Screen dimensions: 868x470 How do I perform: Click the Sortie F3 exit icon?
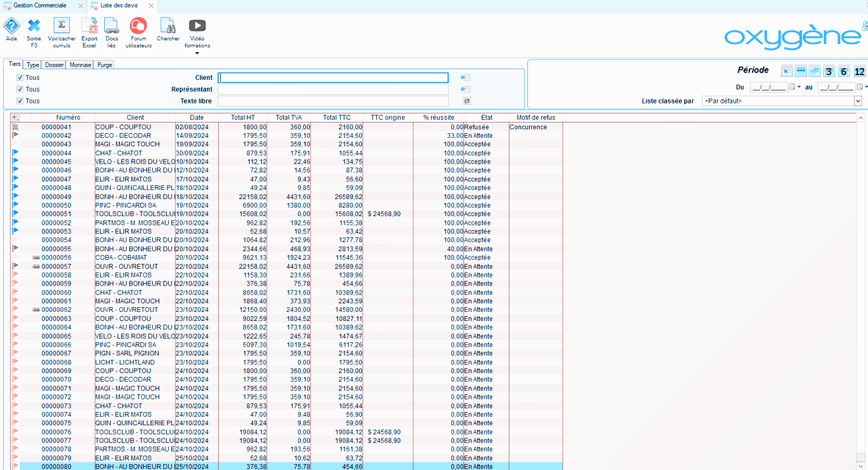tap(34, 26)
